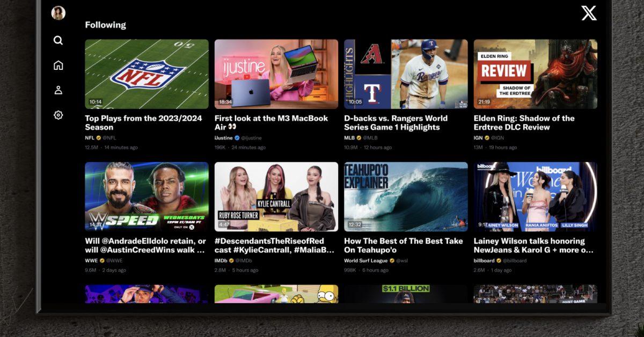Click "2.8M · 5 hours ago" stats text
The image size is (644, 337).
coord(236,270)
